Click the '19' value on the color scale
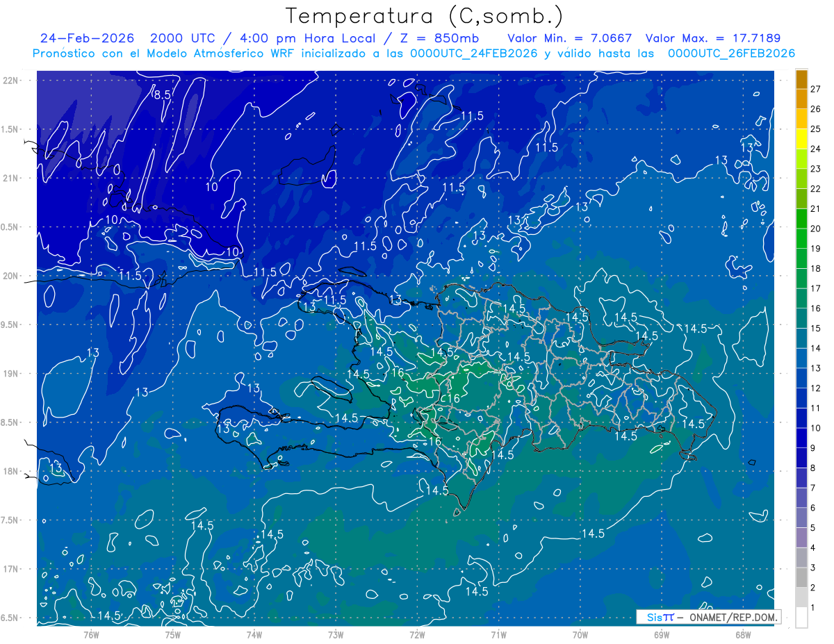This screenshot has height=644, width=834. pyautogui.click(x=816, y=249)
